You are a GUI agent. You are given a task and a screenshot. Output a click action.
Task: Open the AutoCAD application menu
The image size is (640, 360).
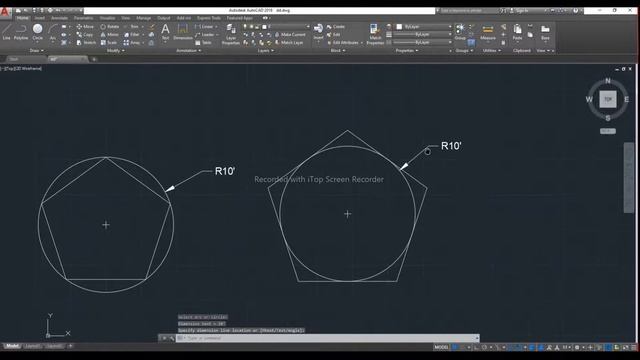tap(4, 12)
